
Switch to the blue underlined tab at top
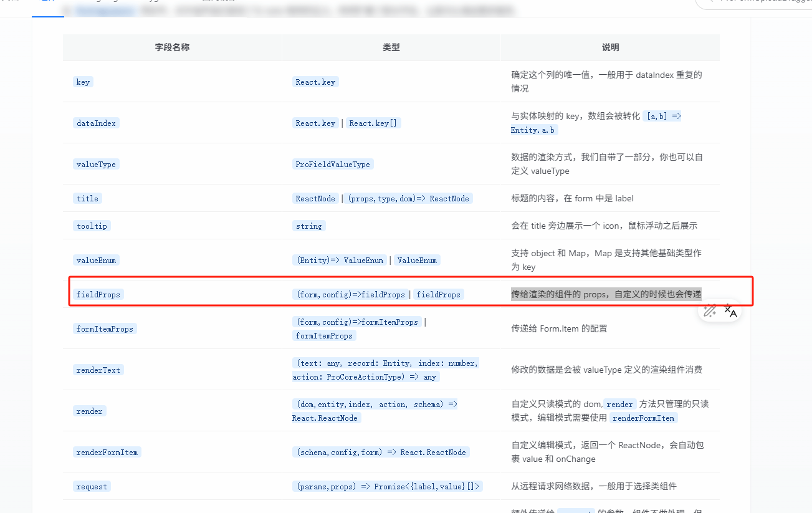point(48,5)
